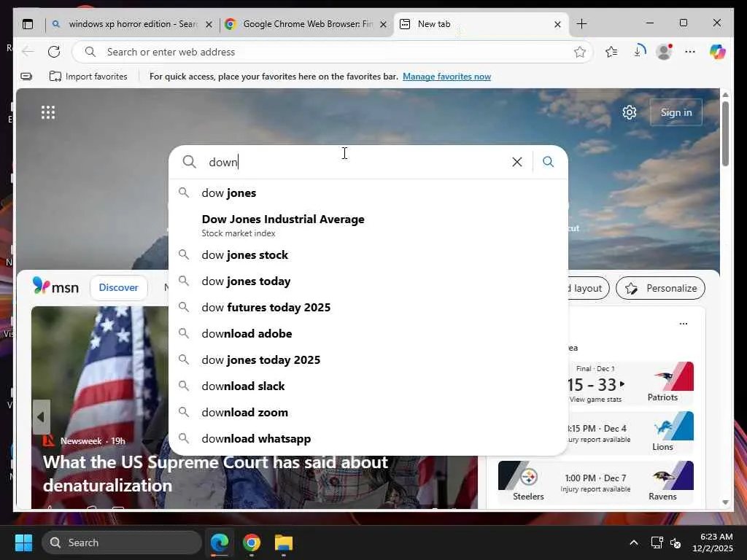
Task: Choose the suggestion dow jones today
Action: (368, 281)
